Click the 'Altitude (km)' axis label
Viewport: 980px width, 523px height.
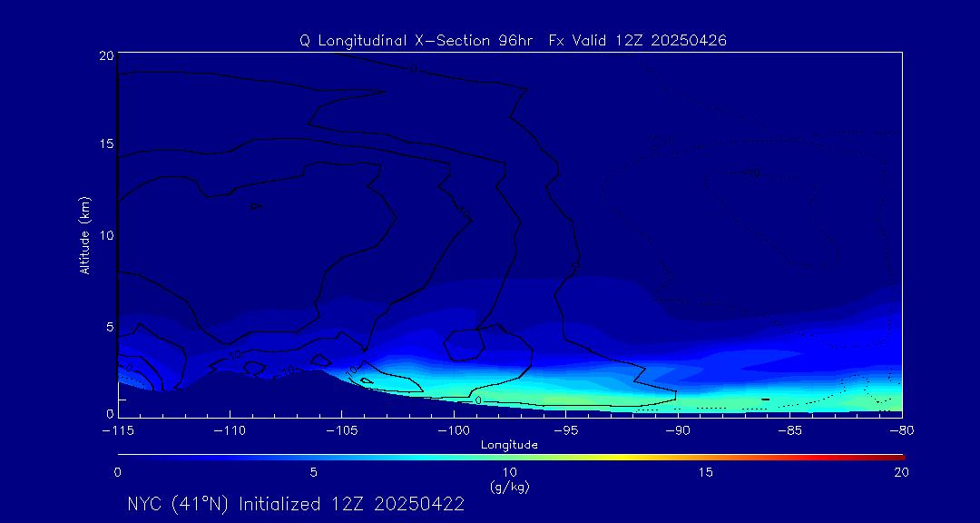[x=85, y=234]
